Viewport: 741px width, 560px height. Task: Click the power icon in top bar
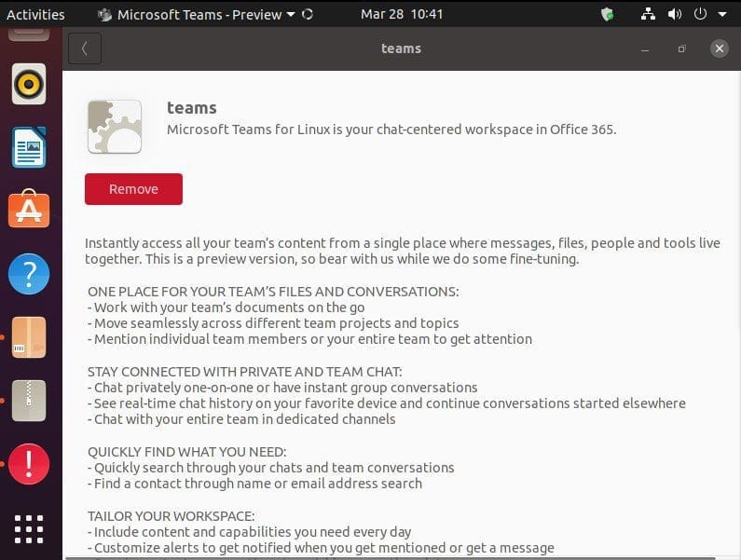[700, 14]
